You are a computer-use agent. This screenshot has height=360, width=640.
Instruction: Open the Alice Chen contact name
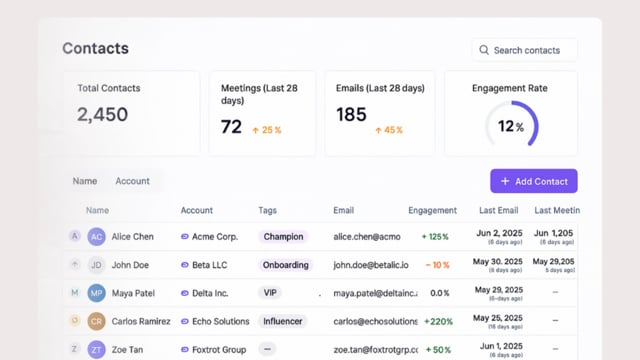(x=133, y=236)
